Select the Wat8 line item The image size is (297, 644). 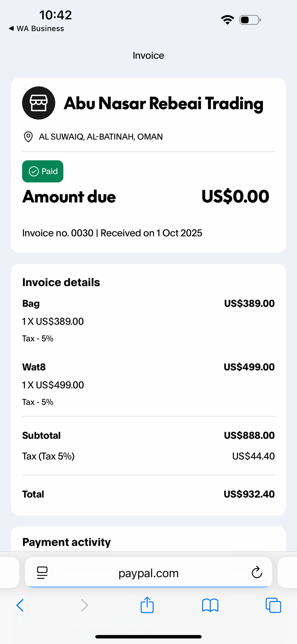coord(148,384)
